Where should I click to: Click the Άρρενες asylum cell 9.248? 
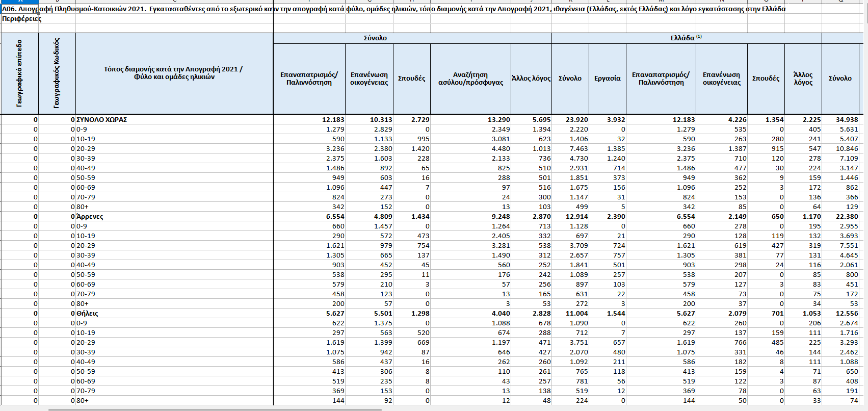pos(471,217)
